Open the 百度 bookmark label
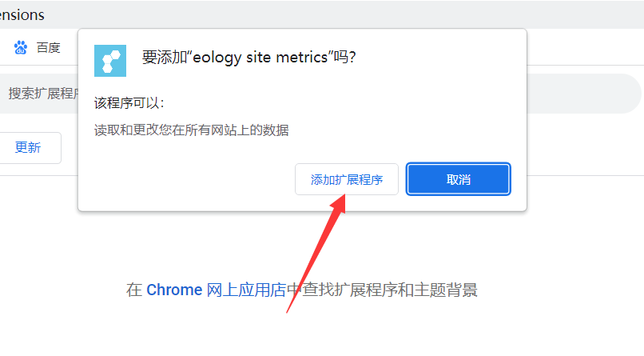 click(48, 48)
